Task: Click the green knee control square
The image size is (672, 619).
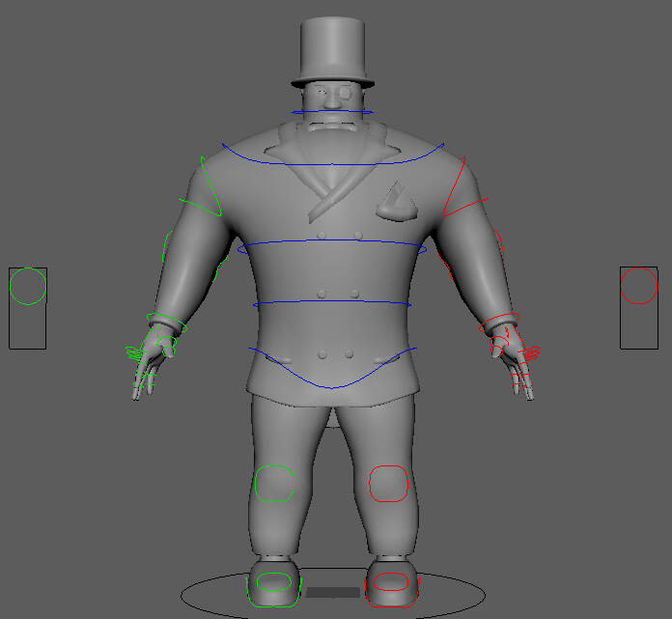Action: (273, 484)
